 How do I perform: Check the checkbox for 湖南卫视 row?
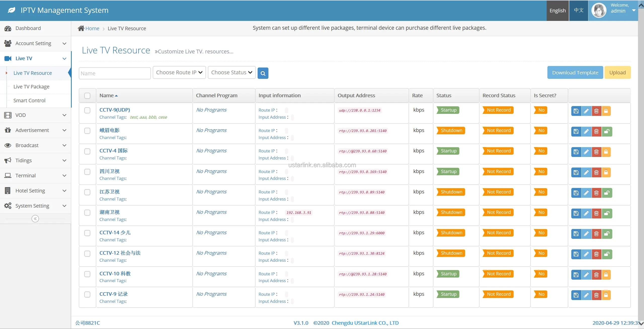click(x=87, y=213)
